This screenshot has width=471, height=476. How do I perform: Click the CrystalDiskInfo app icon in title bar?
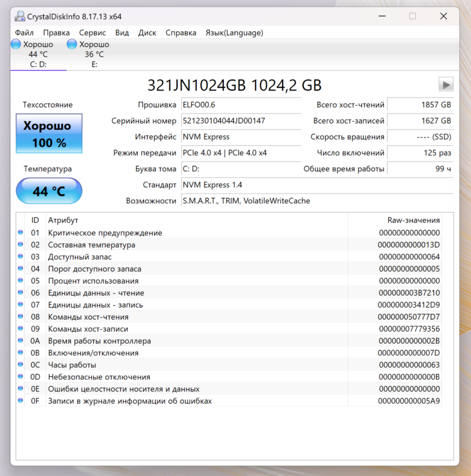tap(20, 16)
